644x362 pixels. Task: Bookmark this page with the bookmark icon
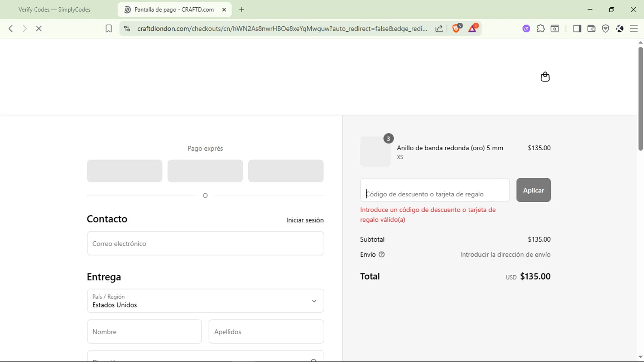109,28
